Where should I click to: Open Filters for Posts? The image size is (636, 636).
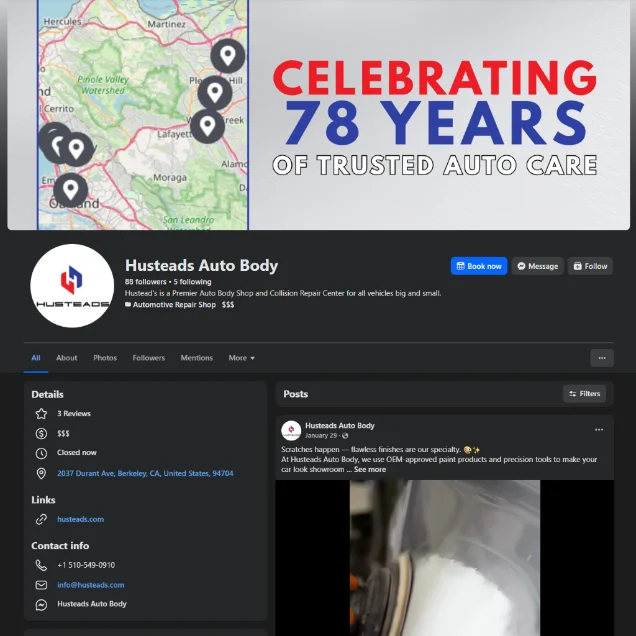584,393
